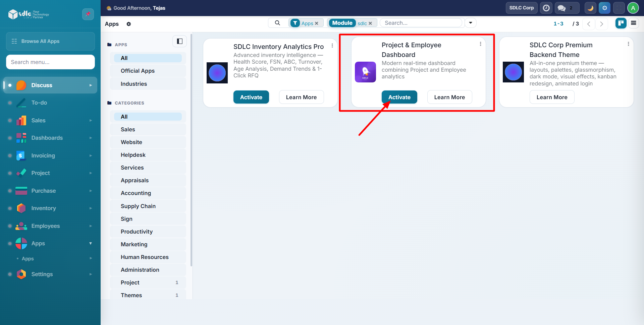Switch to list view

633,23
